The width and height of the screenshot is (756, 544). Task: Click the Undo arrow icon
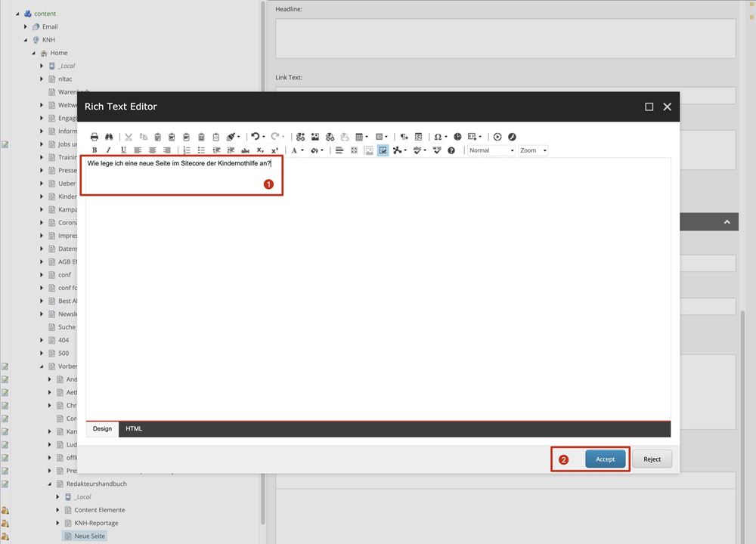click(255, 137)
